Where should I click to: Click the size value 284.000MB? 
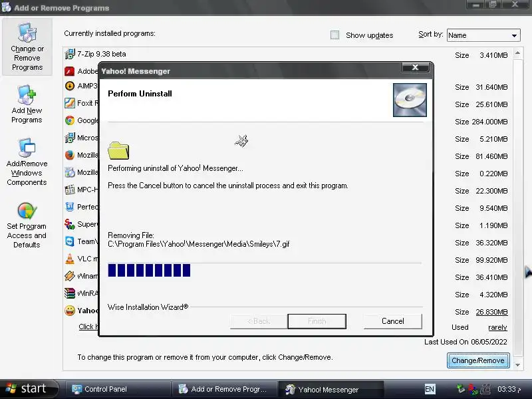click(x=489, y=122)
